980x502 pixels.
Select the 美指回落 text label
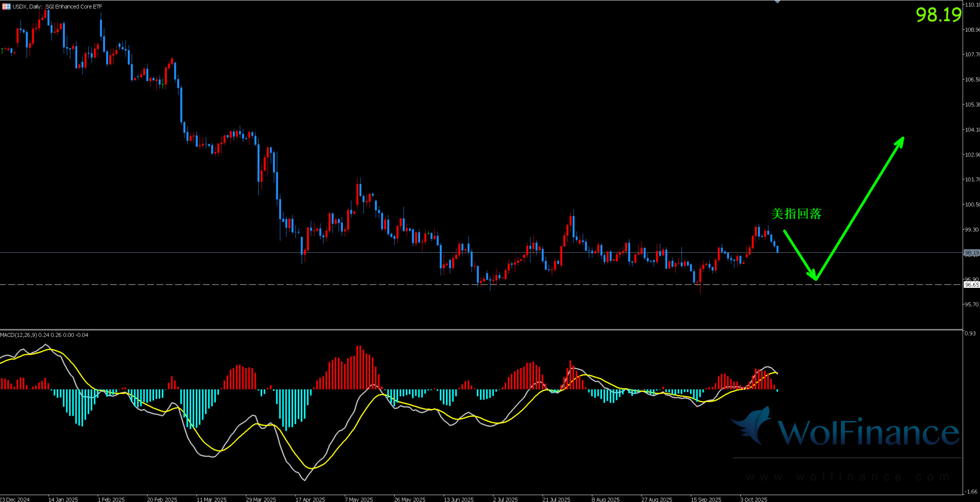tap(796, 214)
